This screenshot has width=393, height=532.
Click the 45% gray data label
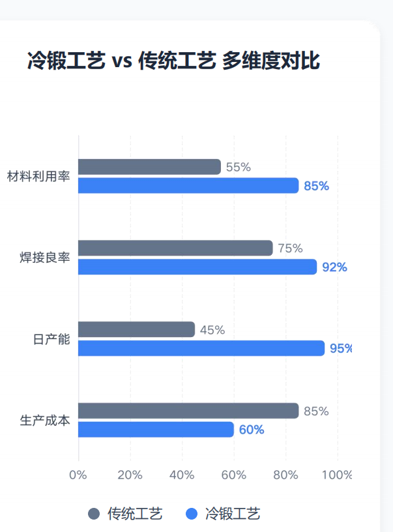212,330
